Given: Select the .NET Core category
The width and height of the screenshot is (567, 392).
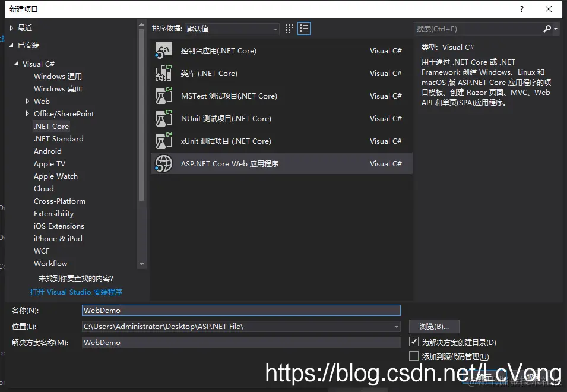Looking at the screenshot, I should 51,126.
